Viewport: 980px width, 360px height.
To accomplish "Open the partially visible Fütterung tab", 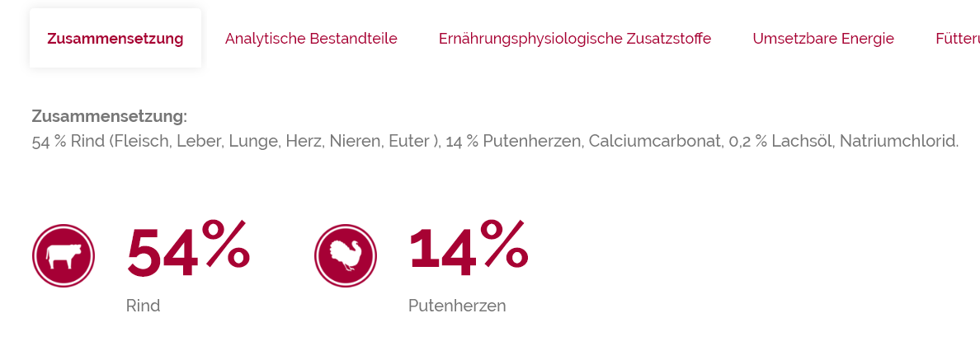I will click(957, 39).
